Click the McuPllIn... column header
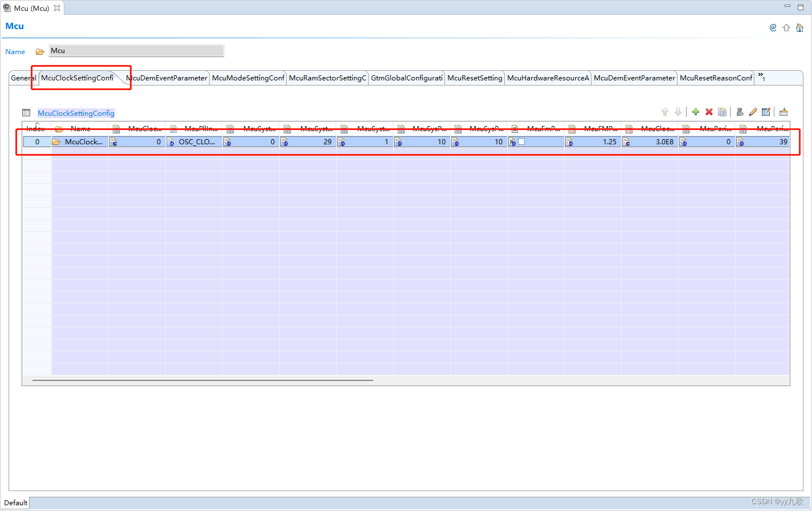812x511 pixels. (194, 129)
